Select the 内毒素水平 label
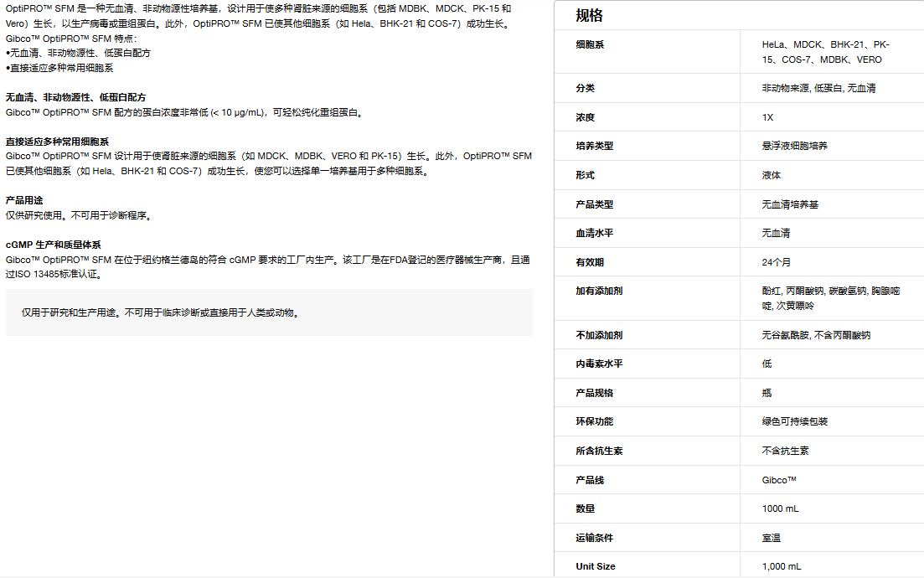924x578 pixels. coord(599,364)
